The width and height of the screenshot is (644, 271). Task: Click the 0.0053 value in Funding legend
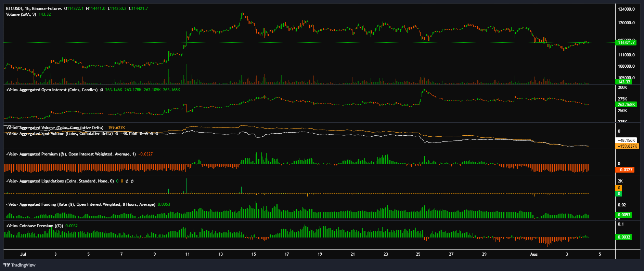164,204
